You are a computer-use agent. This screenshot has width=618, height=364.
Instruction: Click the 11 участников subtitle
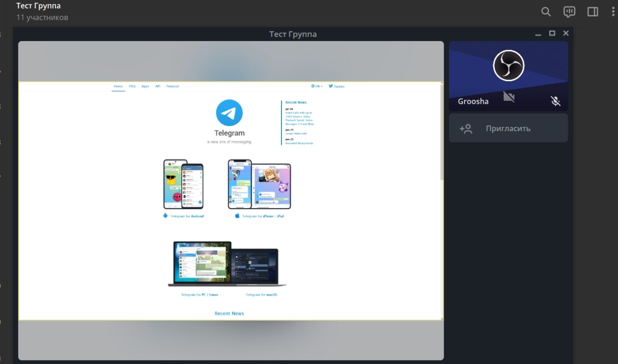[x=42, y=17]
